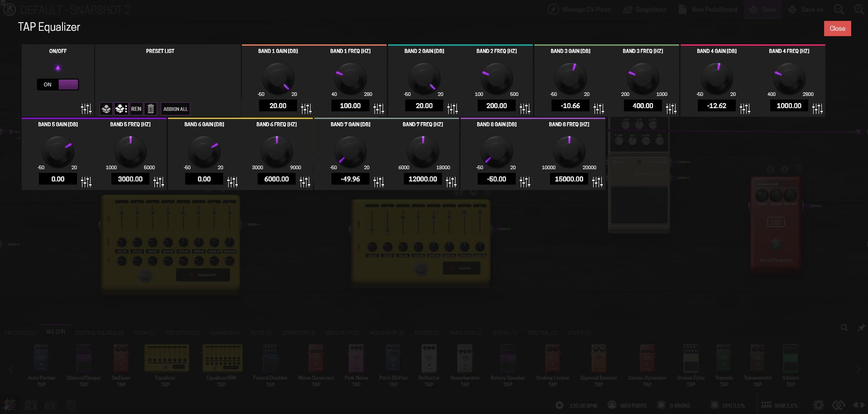Open addressing for Band 7 Freq
This screenshot has width=868, height=414.
point(451,182)
